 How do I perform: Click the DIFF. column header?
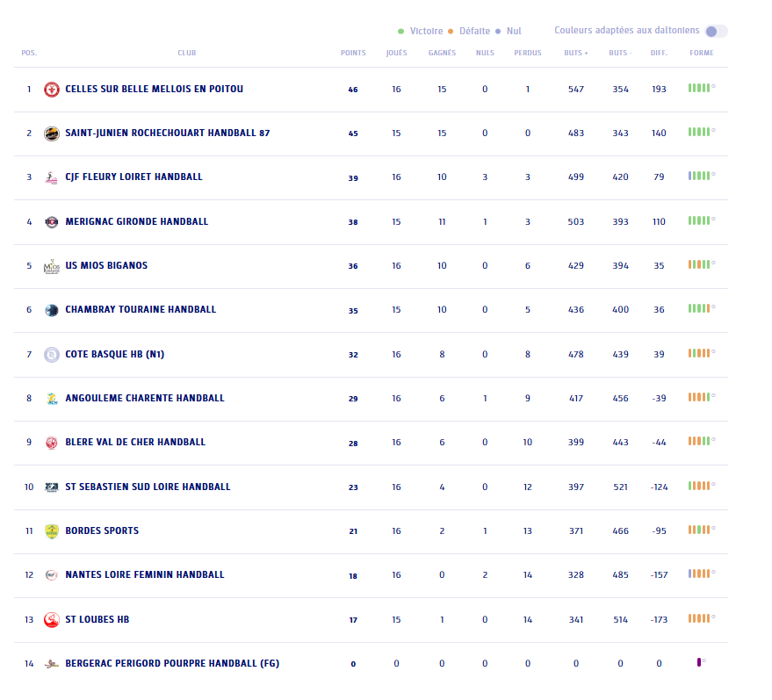click(659, 54)
